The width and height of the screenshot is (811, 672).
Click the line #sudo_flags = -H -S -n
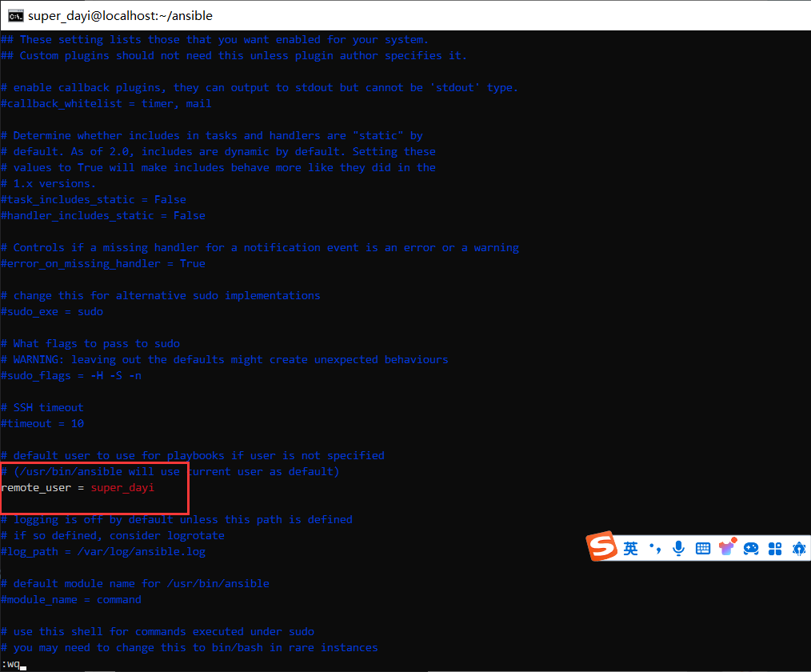(x=71, y=375)
